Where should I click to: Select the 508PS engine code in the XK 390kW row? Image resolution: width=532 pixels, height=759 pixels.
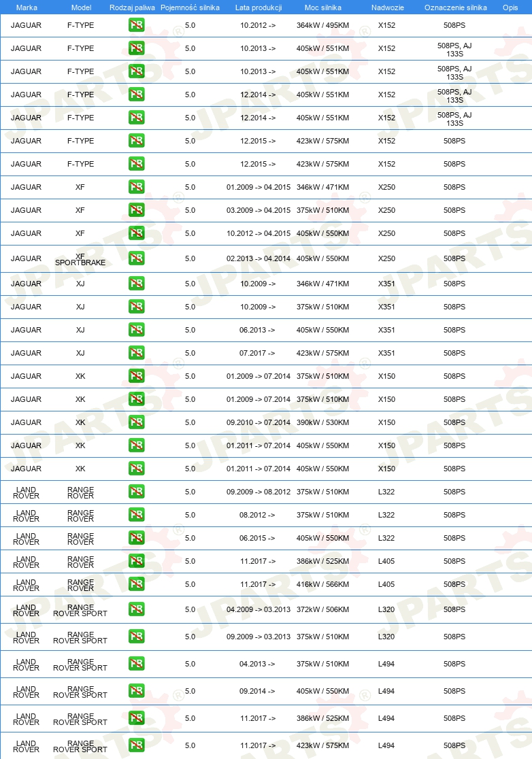click(454, 422)
